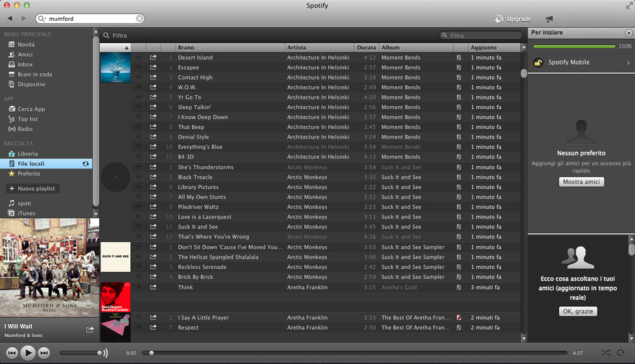The height and width of the screenshot is (364, 635).
Task: Select Top list in the sidebar
Action: tap(27, 119)
